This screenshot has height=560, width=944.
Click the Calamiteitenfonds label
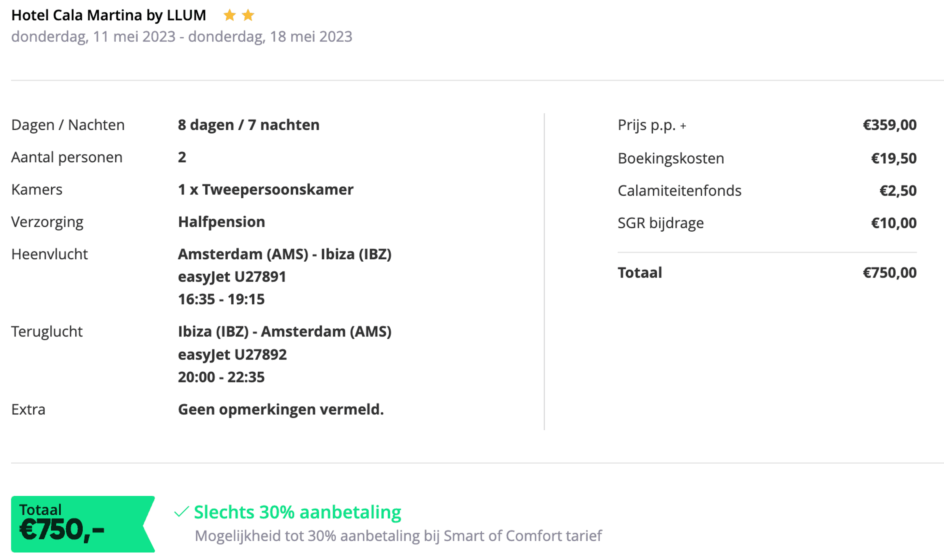tap(679, 191)
